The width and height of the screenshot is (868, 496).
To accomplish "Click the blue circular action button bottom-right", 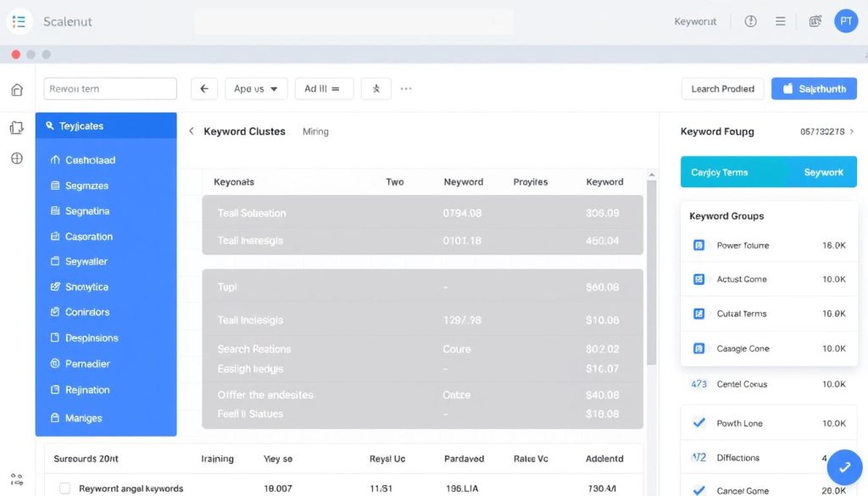I will coord(844,467).
